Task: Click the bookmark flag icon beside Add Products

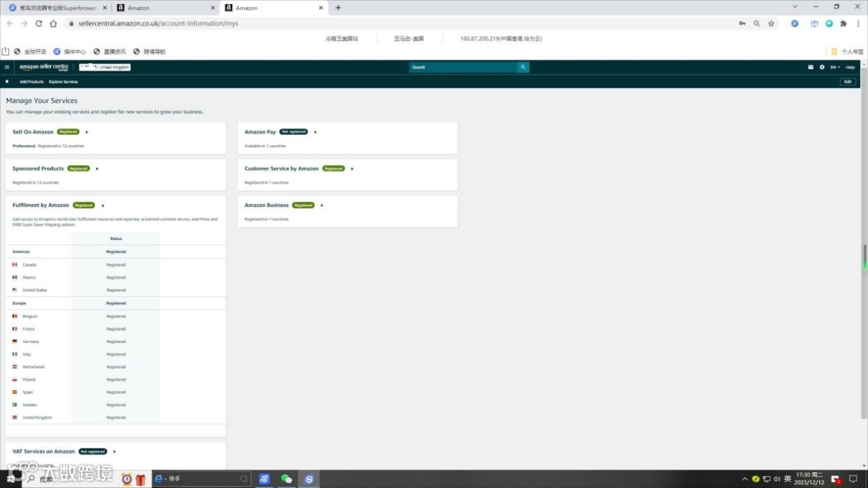Action: (7, 82)
